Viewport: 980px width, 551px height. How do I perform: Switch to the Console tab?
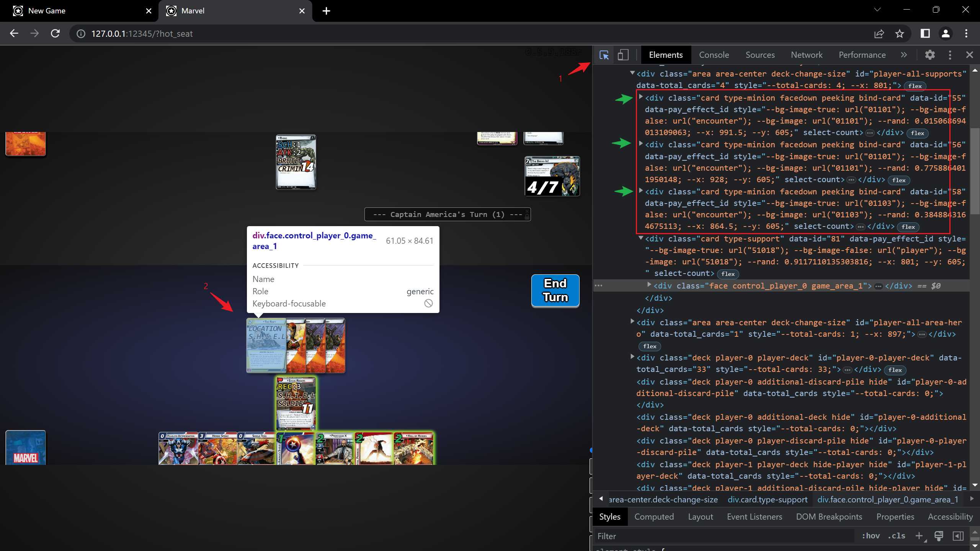pyautogui.click(x=714, y=55)
